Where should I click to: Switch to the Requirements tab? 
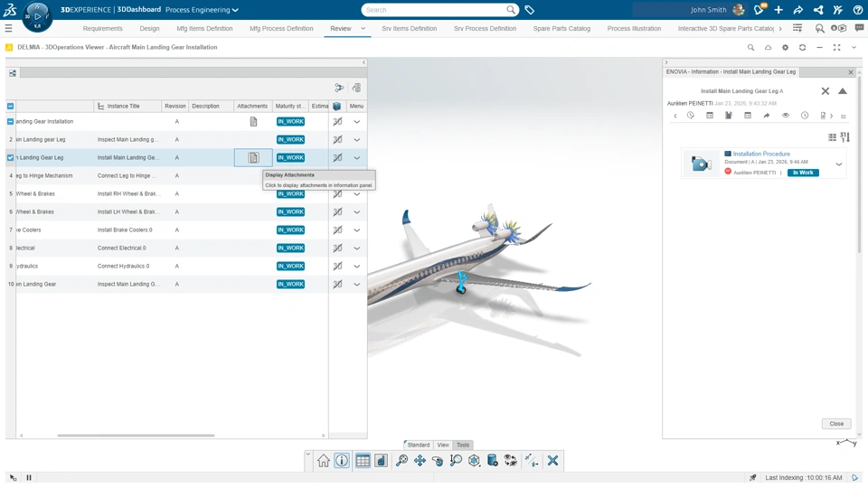(x=102, y=28)
